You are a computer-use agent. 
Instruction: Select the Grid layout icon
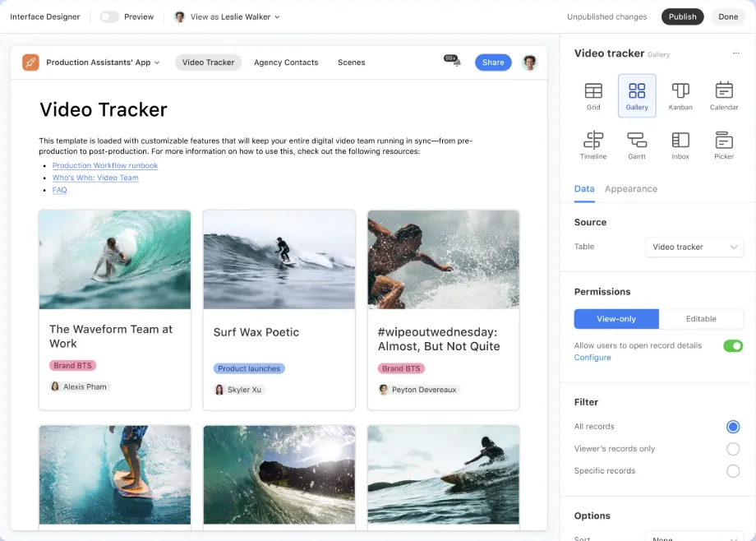point(593,90)
